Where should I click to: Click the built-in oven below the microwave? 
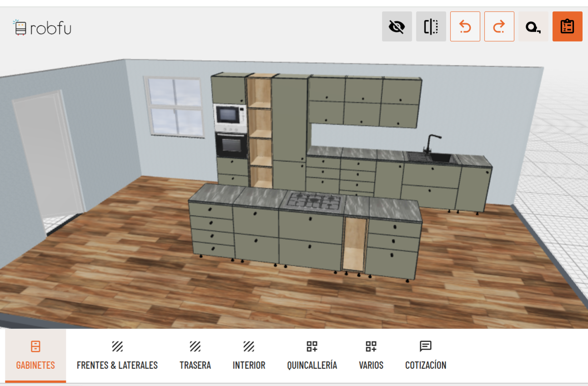coord(231,145)
